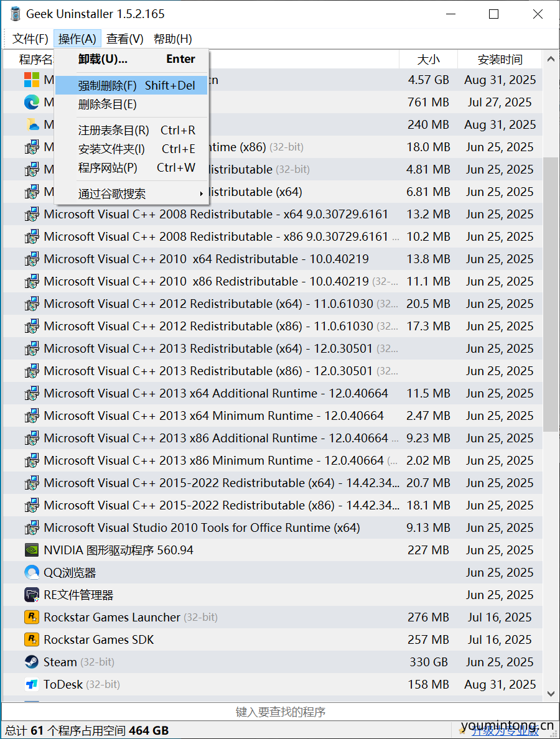Open 安装文件夹(I) from the menu

click(x=131, y=149)
